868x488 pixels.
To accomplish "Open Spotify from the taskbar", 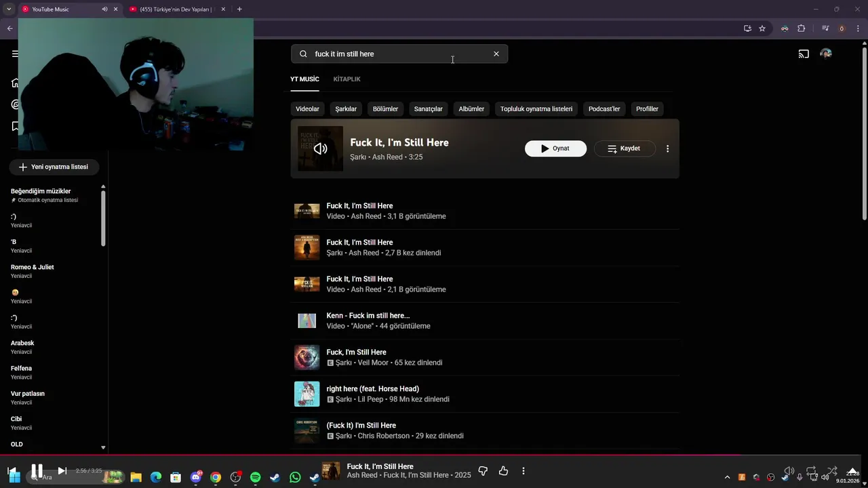I will click(x=255, y=477).
